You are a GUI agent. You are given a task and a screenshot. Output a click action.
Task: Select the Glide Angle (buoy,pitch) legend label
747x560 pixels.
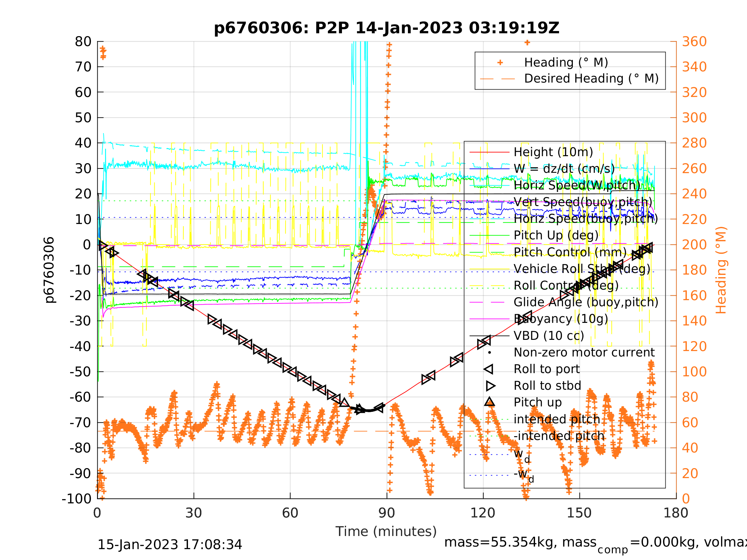(x=586, y=302)
